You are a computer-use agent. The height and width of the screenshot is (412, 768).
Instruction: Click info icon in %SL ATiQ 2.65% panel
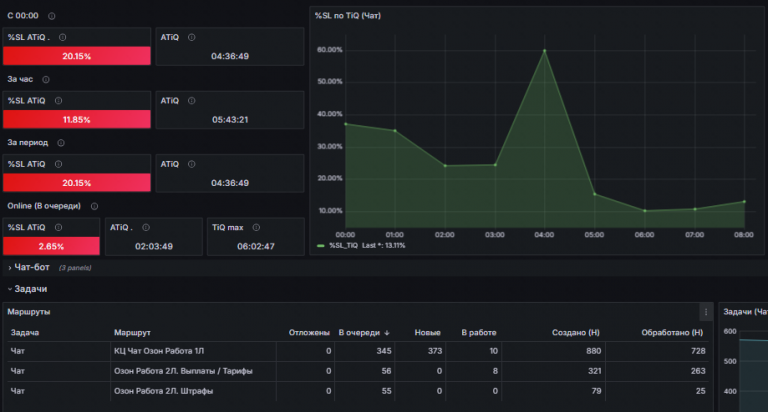tap(58, 227)
